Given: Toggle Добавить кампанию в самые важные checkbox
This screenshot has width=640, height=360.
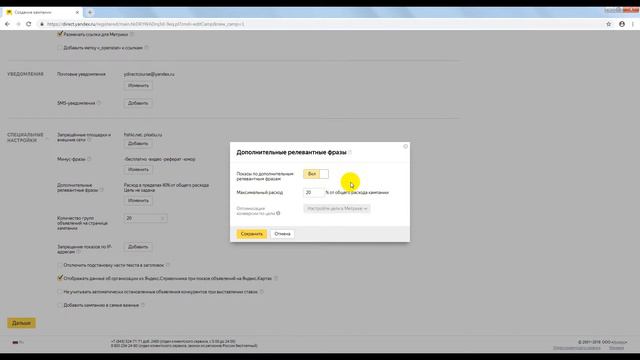Looking at the screenshot, I should click(x=60, y=305).
